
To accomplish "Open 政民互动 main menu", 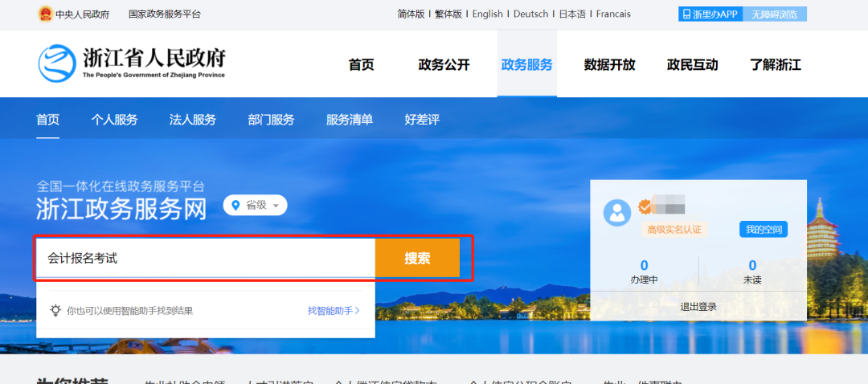I will tap(693, 65).
